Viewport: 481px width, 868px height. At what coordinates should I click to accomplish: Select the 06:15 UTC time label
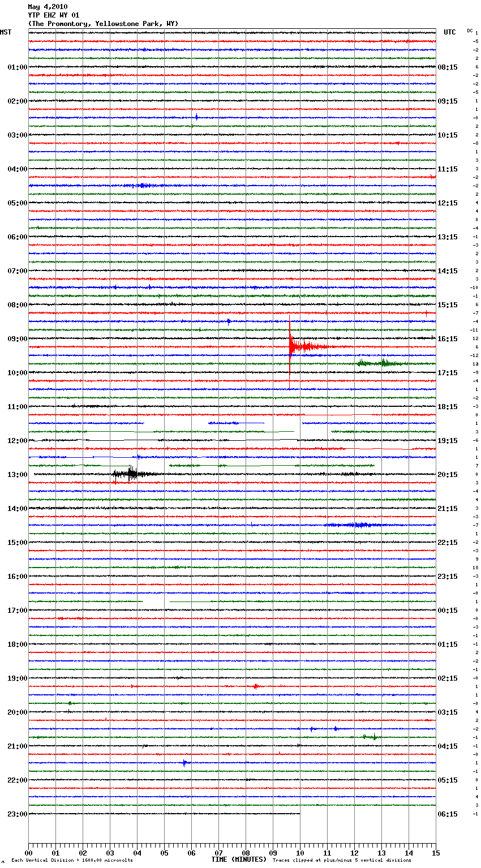tap(448, 814)
